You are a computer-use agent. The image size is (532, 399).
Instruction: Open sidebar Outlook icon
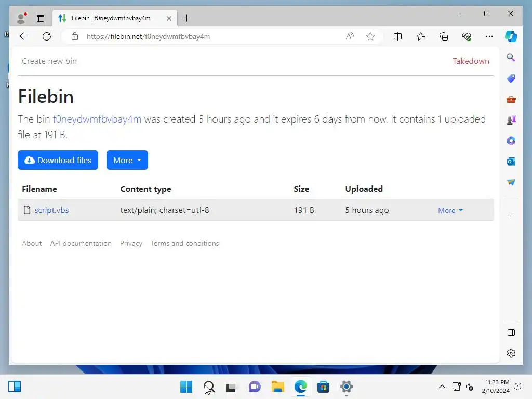tap(511, 162)
